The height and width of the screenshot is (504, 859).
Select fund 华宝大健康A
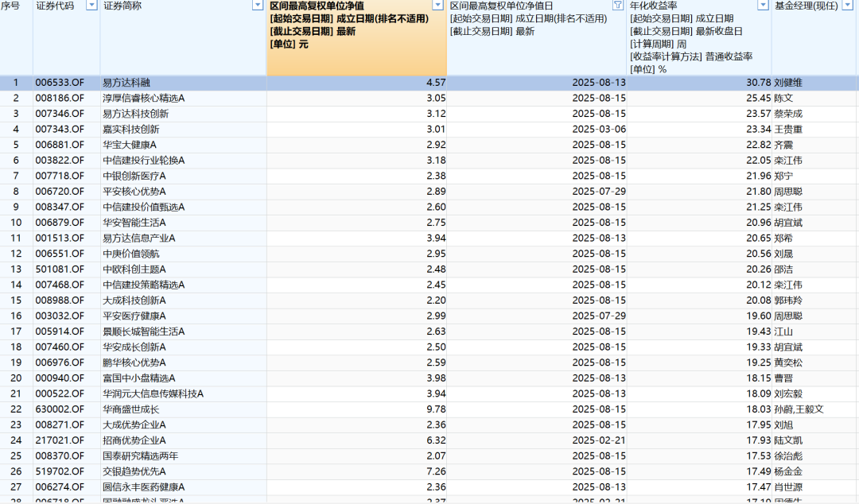point(130,145)
